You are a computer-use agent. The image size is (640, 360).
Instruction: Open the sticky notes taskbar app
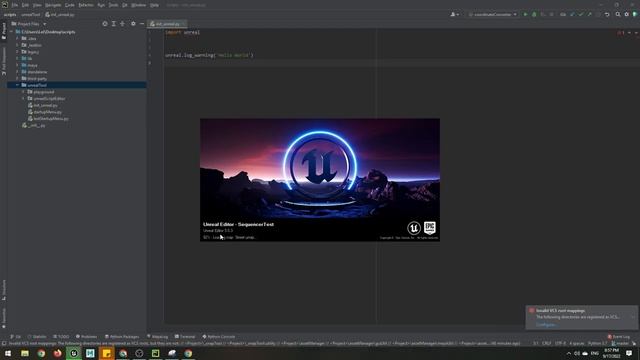(107, 353)
